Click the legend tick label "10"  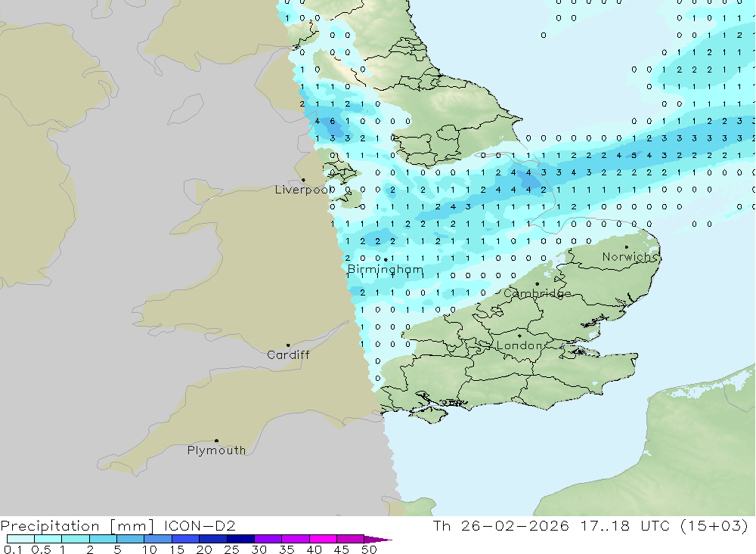coord(149,549)
